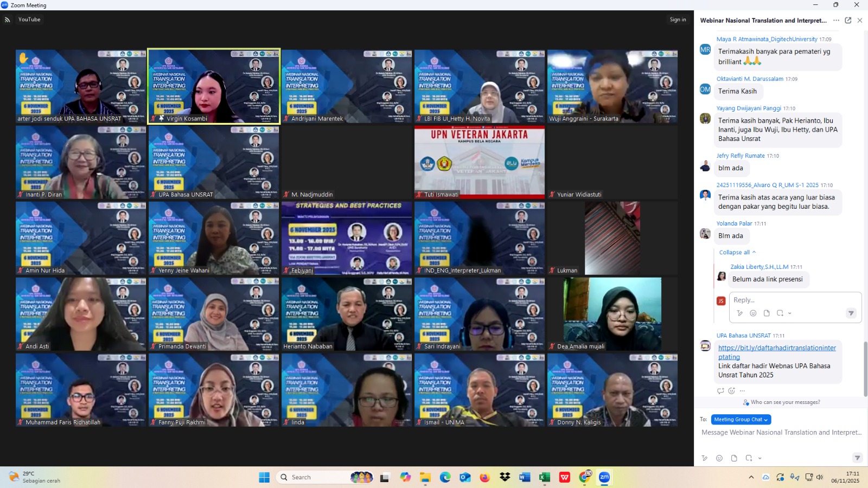Open emoji picker in the bottom message composer
This screenshot has width=868, height=488.
pos(719,458)
